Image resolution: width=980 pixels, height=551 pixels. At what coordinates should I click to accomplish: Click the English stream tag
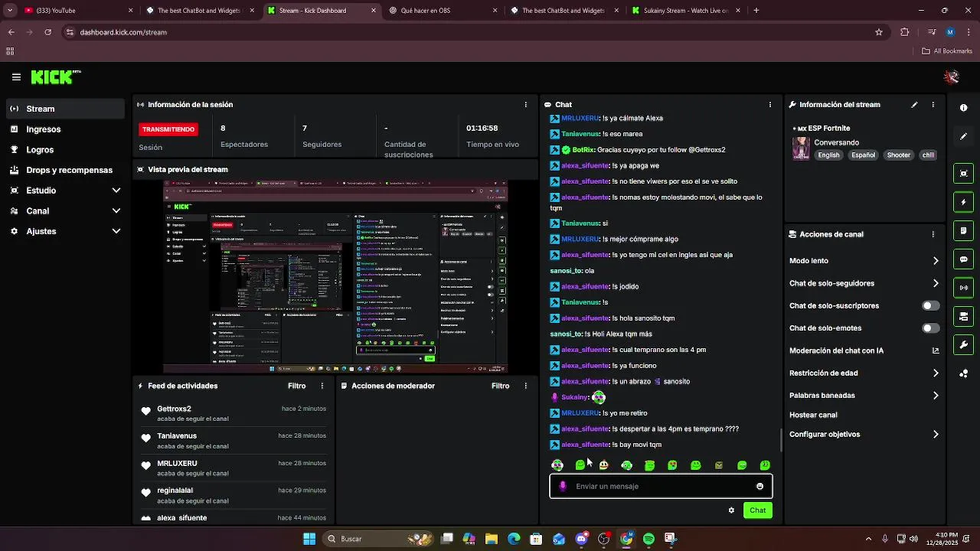(828, 155)
